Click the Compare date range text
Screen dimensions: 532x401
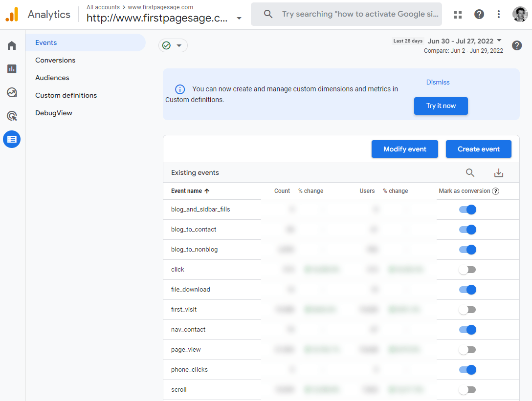pos(463,51)
